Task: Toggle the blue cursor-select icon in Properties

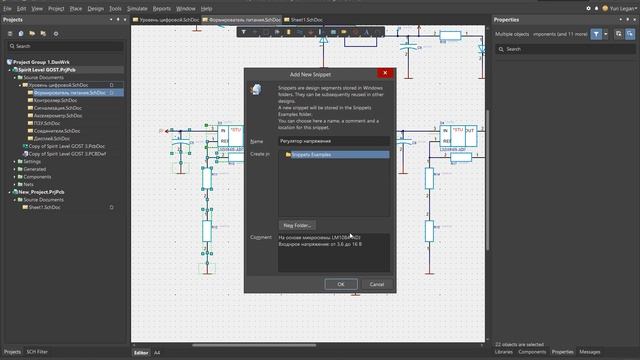Action: click(x=630, y=34)
